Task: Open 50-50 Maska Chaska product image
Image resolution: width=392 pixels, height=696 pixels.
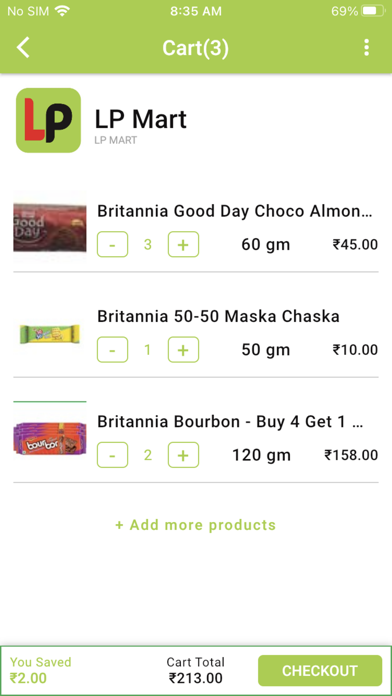Action: tap(50, 334)
